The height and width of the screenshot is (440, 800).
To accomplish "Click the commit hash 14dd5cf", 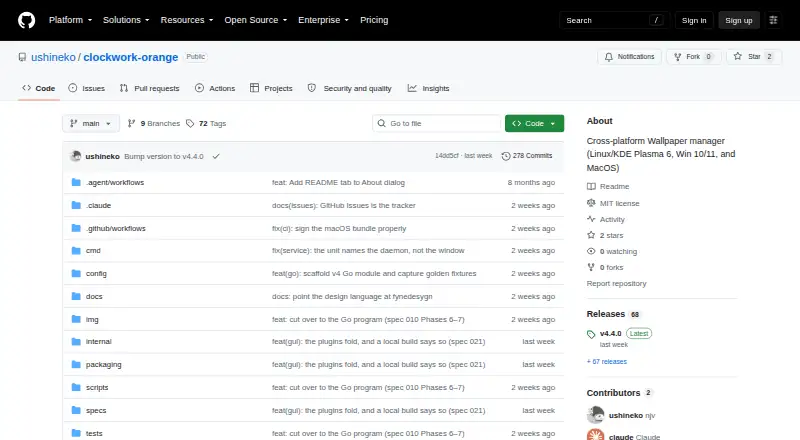I will tap(447, 156).
